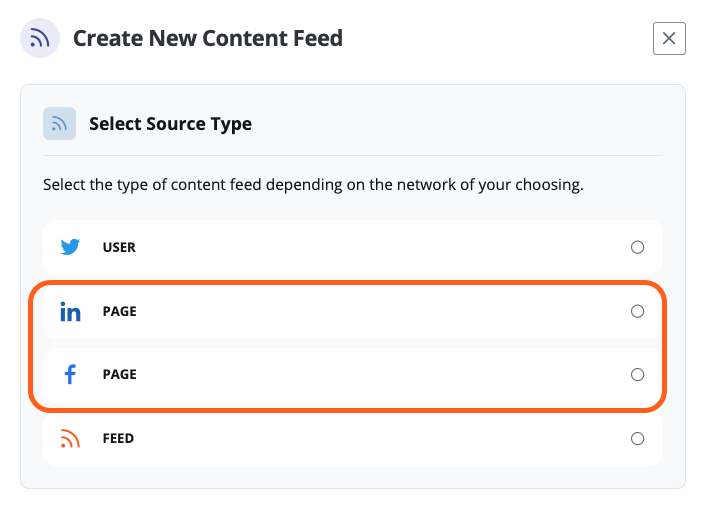Select the Twitter USER radio button
This screenshot has width=702, height=507.
tap(638, 247)
